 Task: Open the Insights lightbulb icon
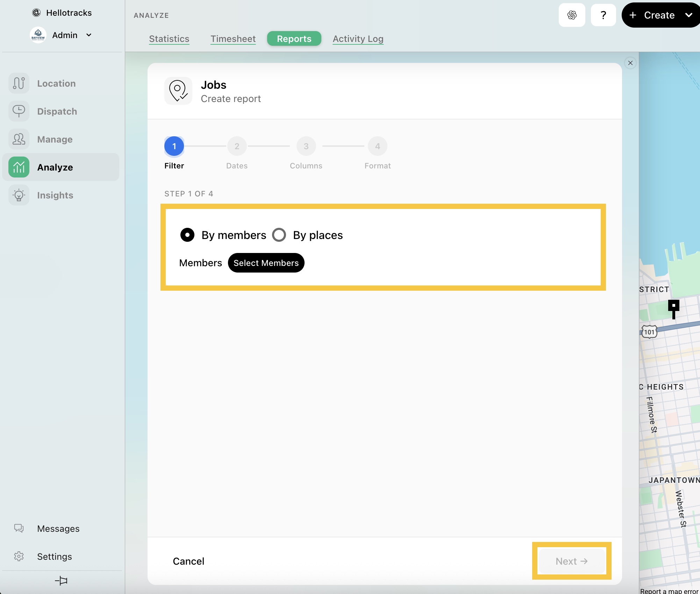click(19, 195)
